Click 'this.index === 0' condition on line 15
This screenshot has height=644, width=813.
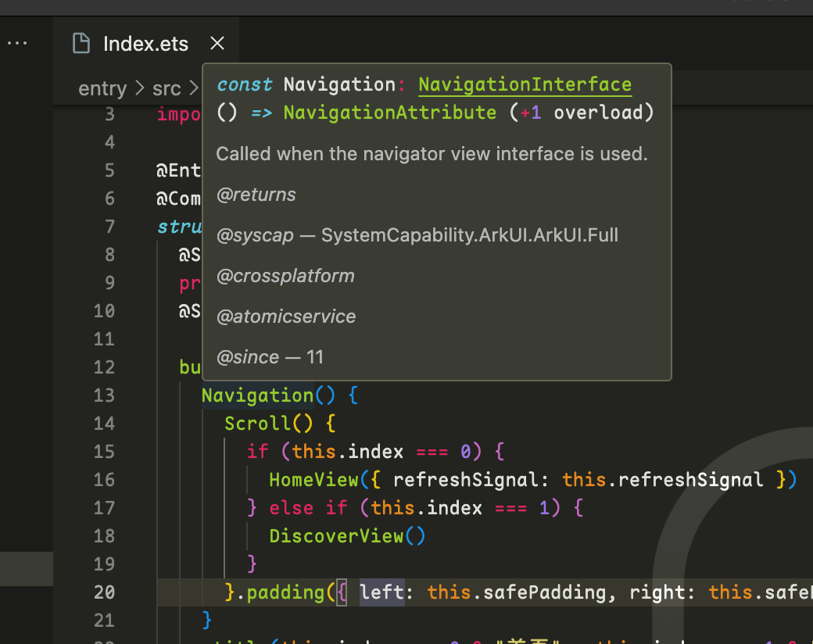[381, 452]
